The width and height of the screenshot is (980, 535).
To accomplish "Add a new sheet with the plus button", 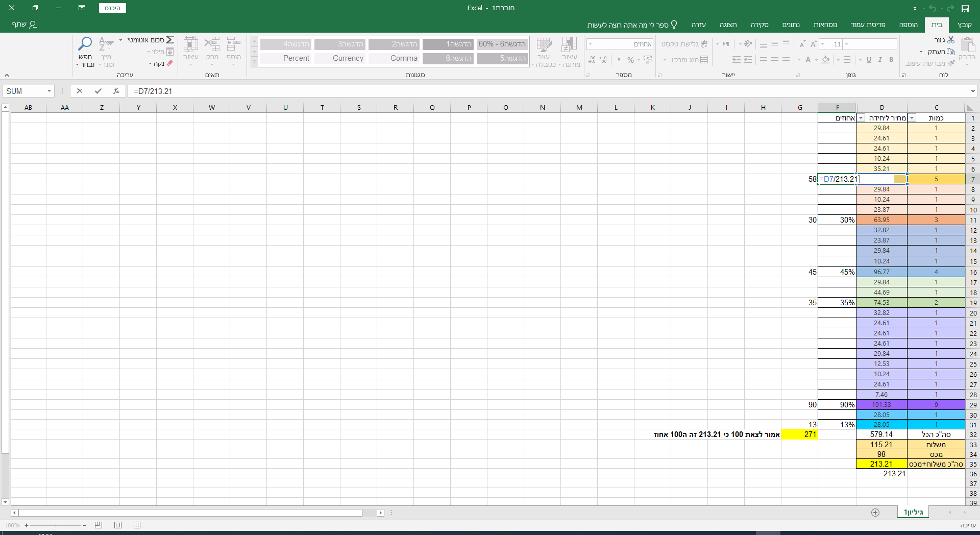I will (x=875, y=513).
